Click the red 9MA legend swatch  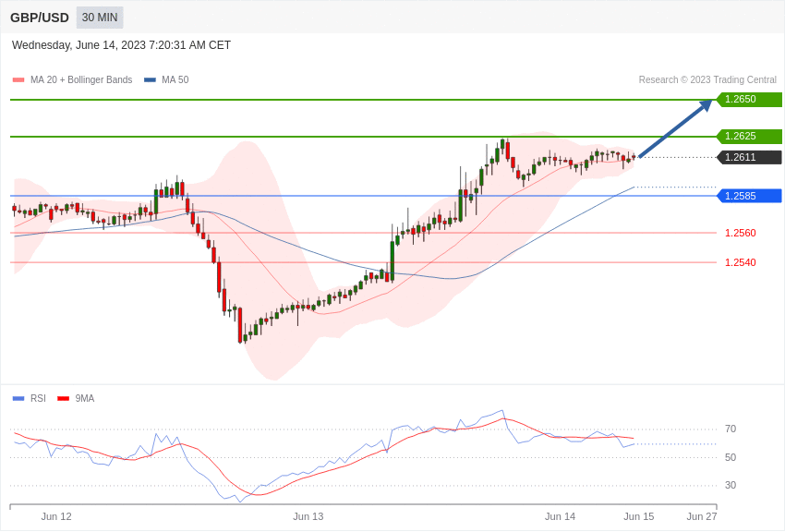63,399
